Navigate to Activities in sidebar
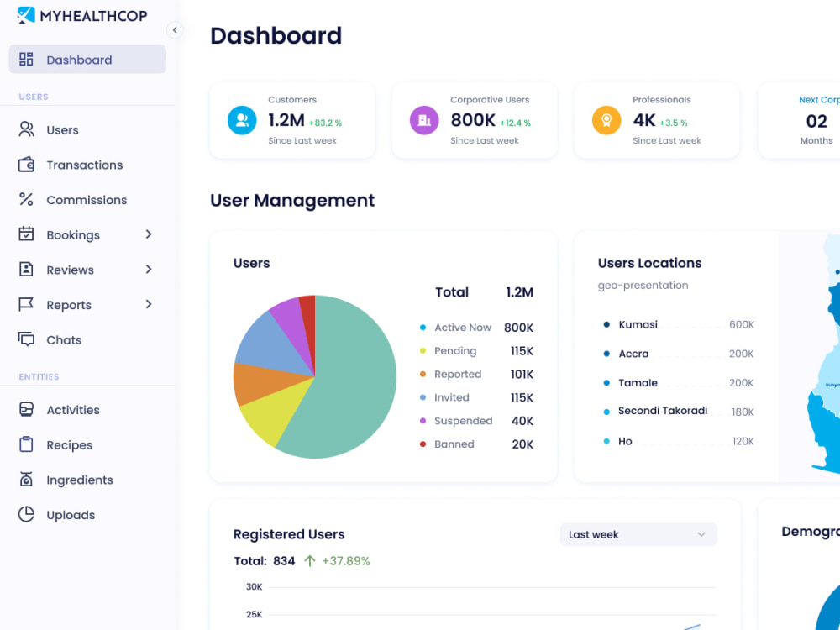Viewport: 840px width, 630px height. pos(73,410)
